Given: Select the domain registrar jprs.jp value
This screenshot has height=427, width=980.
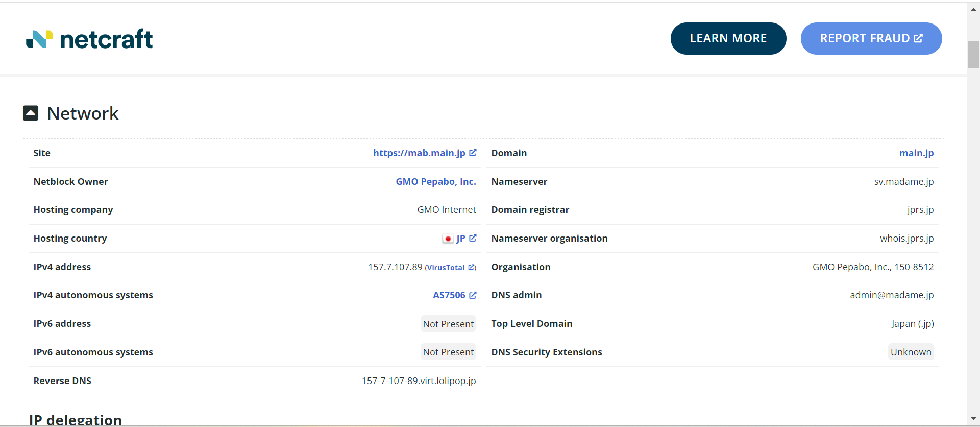Looking at the screenshot, I should pyautogui.click(x=920, y=210).
